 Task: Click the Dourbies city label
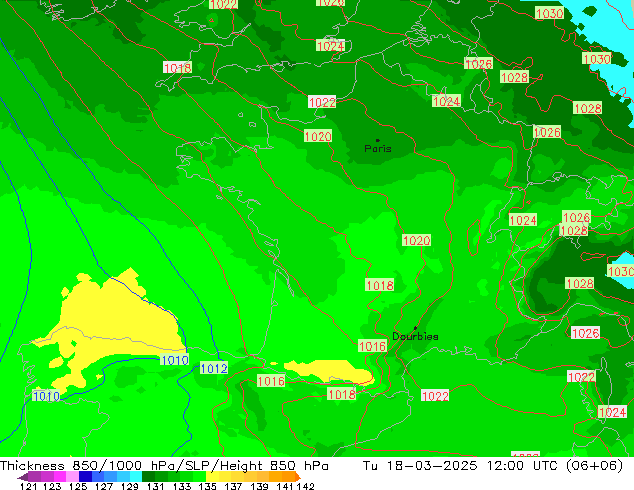pos(415,336)
